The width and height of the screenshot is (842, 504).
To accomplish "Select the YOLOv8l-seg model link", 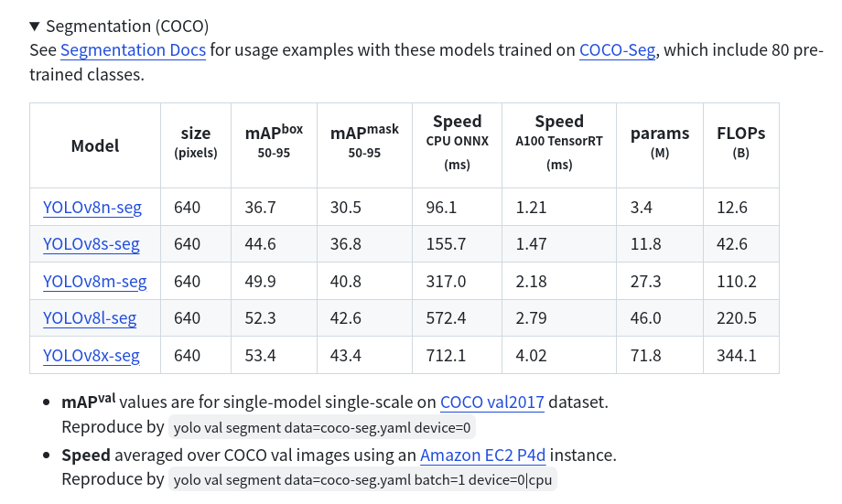I will tap(90, 318).
